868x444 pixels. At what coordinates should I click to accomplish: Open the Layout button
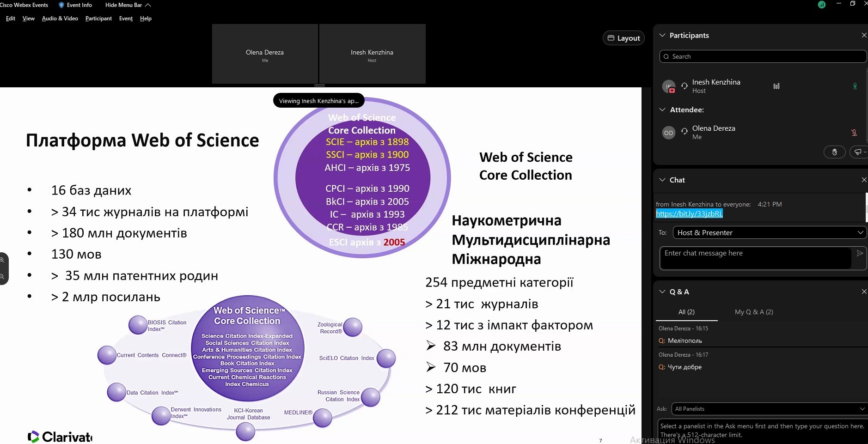623,38
